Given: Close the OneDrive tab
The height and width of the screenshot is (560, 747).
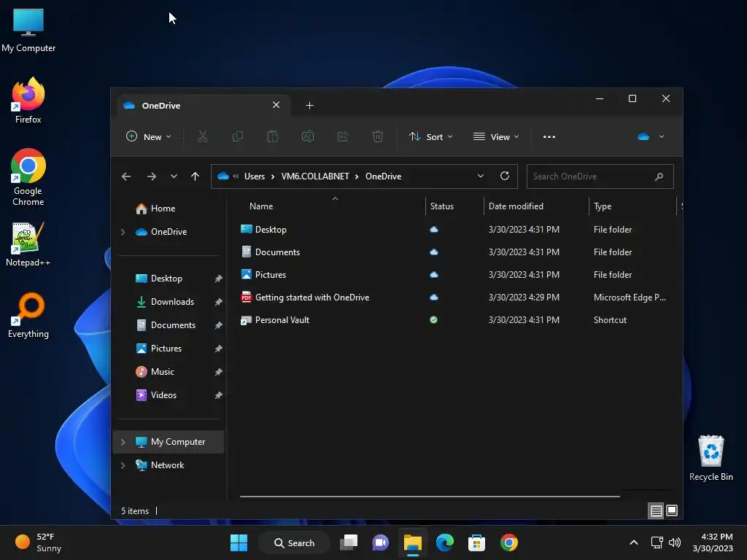Looking at the screenshot, I should pos(276,105).
